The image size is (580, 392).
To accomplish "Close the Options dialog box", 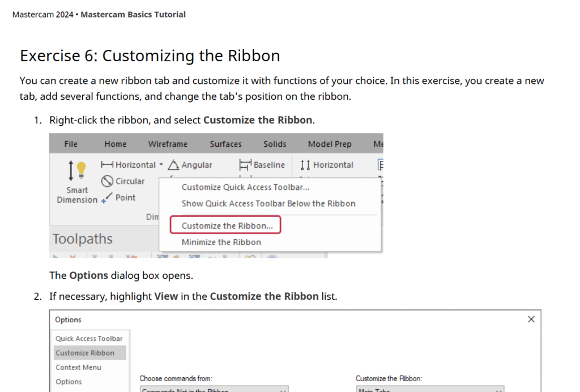I will click(x=531, y=319).
